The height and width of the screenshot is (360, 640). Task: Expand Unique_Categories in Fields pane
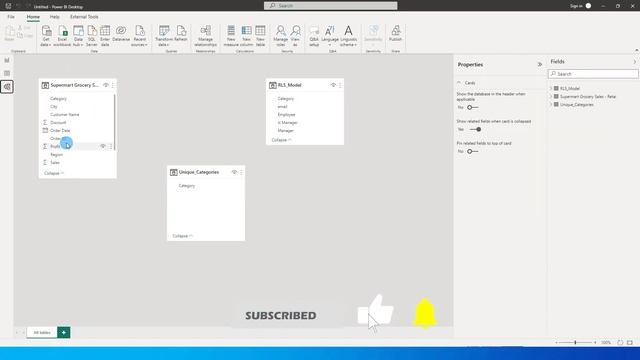(x=551, y=104)
